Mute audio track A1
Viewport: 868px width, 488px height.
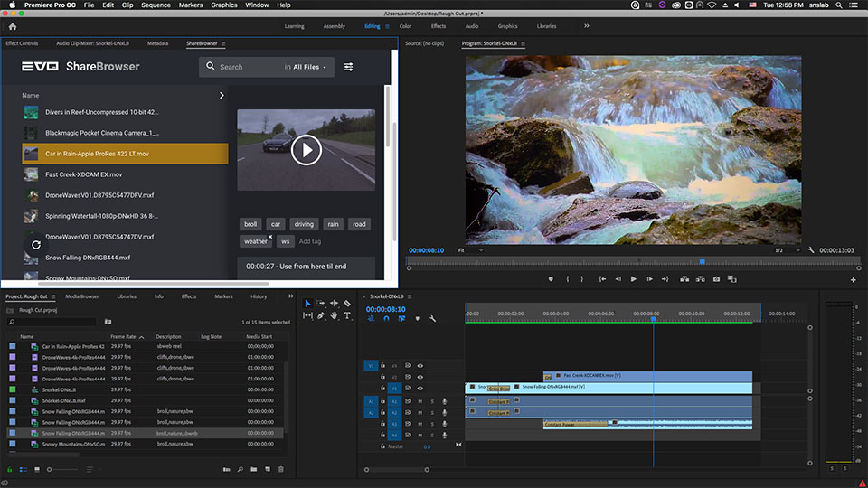coord(420,401)
